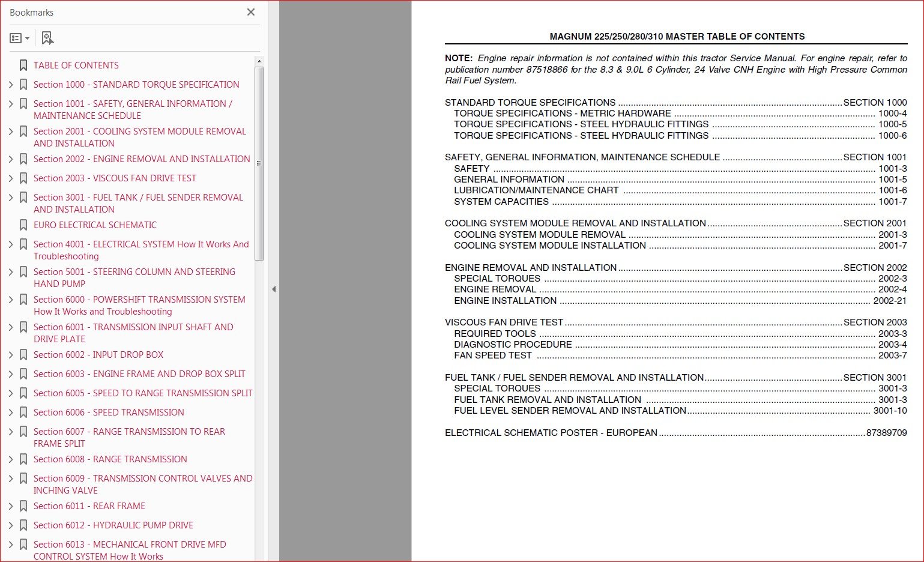
Task: Expand Section 4001 Electrical System bookmark
Action: pos(11,244)
